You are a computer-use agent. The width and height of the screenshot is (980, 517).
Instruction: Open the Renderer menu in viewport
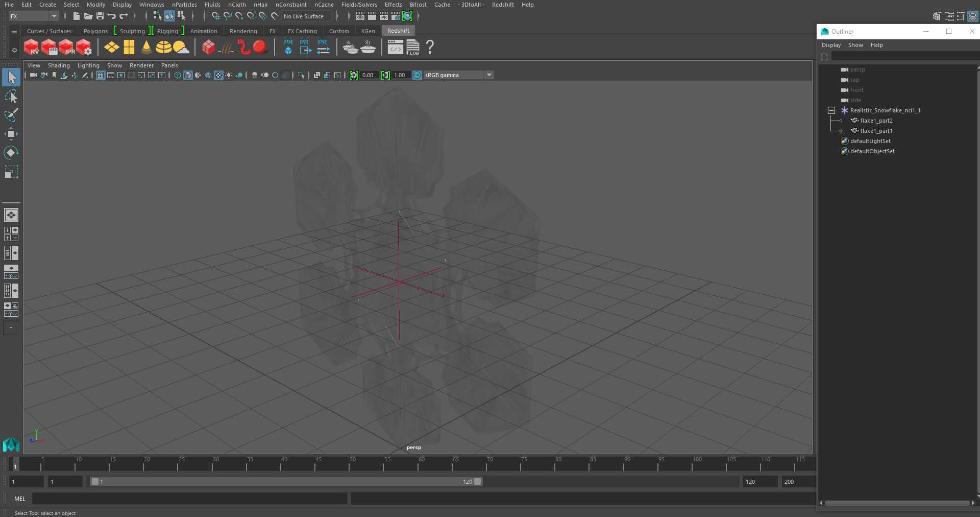[x=141, y=65]
